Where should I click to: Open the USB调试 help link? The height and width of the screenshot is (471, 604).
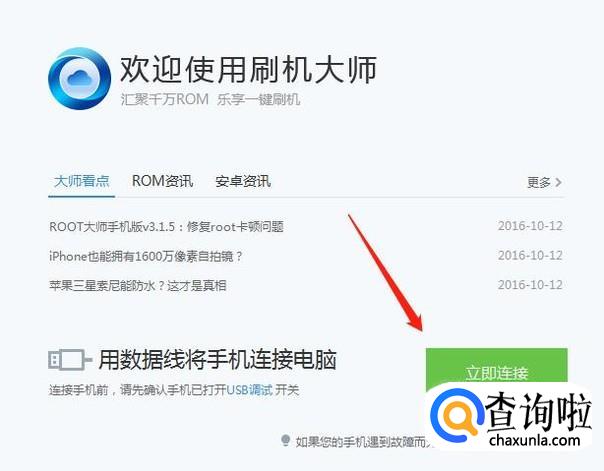point(249,390)
